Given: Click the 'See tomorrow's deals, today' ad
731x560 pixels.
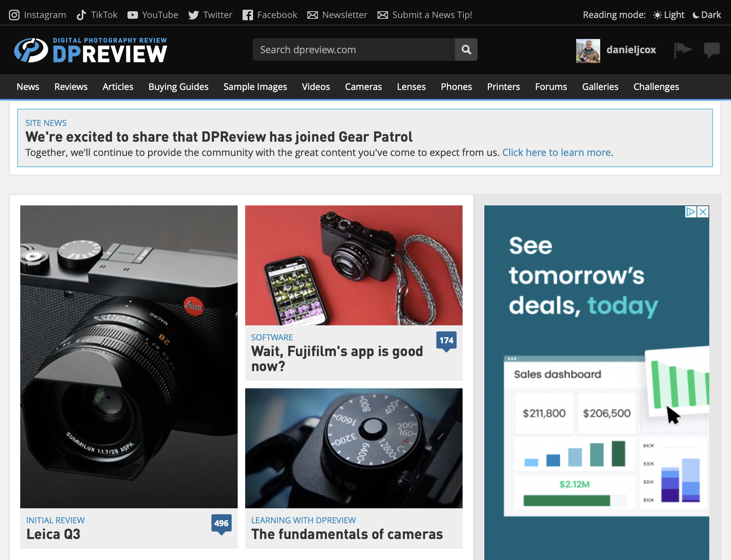Looking at the screenshot, I should pyautogui.click(x=596, y=382).
